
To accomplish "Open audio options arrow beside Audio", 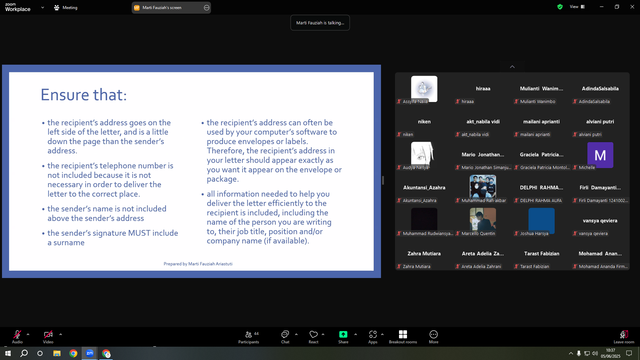I will (x=28, y=334).
